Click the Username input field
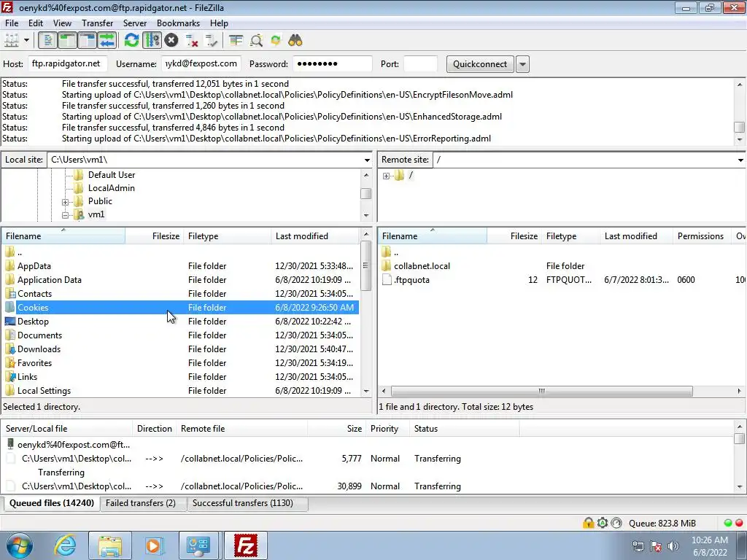Image resolution: width=747 pixels, height=560 pixels. [201, 64]
